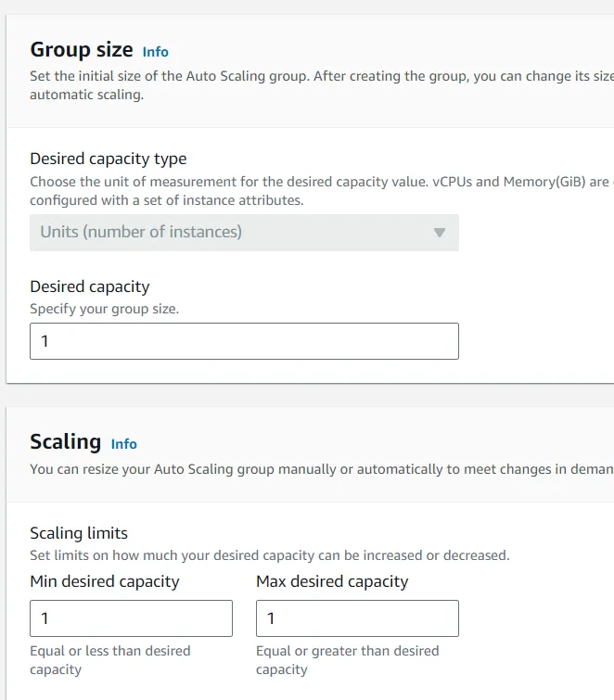
Task: Click the Group size heading
Action: coord(82,50)
